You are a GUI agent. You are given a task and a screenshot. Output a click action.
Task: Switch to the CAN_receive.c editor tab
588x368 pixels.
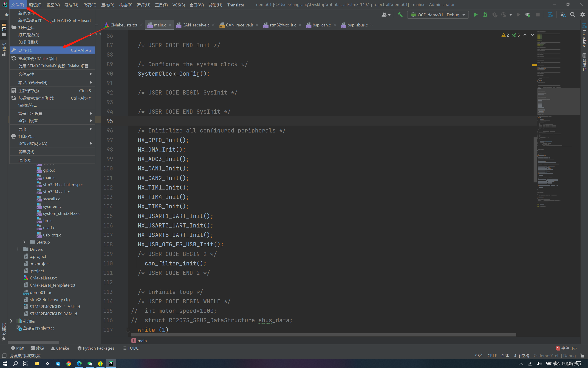(x=196, y=25)
